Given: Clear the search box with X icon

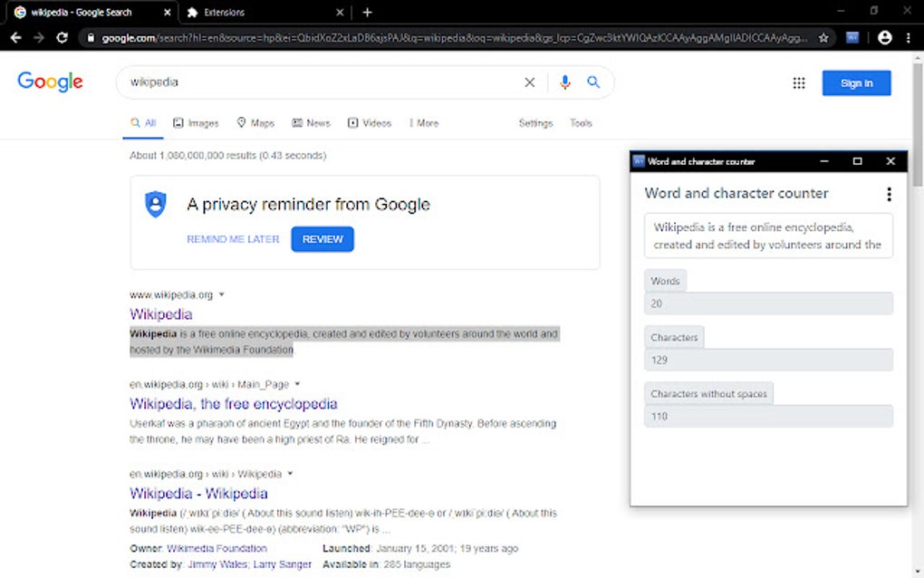Looking at the screenshot, I should [x=530, y=82].
